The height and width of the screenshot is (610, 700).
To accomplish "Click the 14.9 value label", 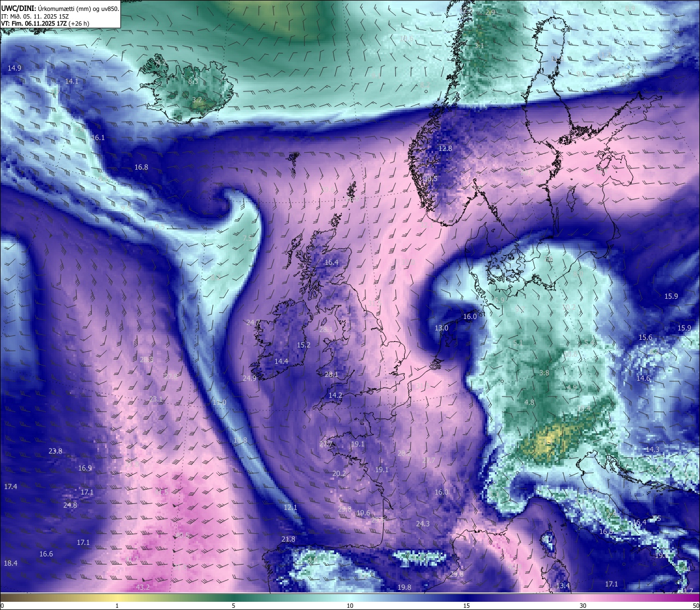I will 15,68.
